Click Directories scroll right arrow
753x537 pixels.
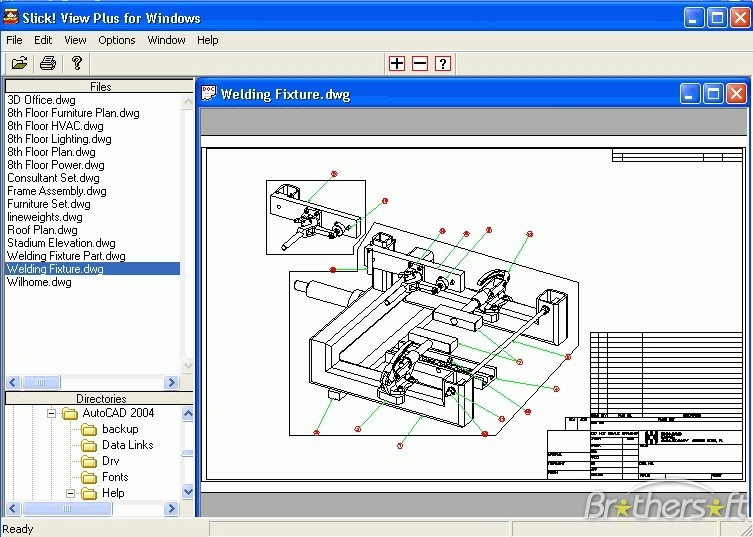click(171, 508)
